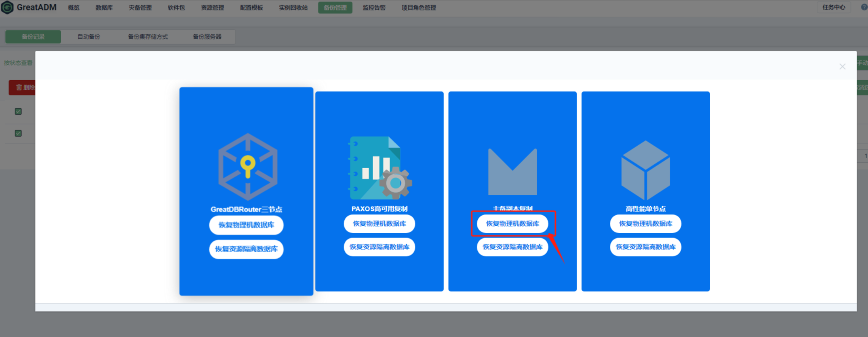Close the restore type dialog
The height and width of the screenshot is (337, 868).
(843, 67)
